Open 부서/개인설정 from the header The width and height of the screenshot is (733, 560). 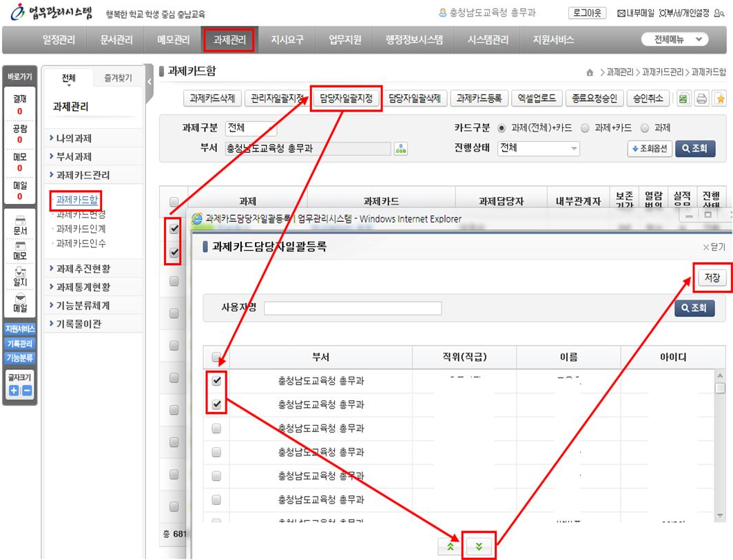tap(684, 13)
